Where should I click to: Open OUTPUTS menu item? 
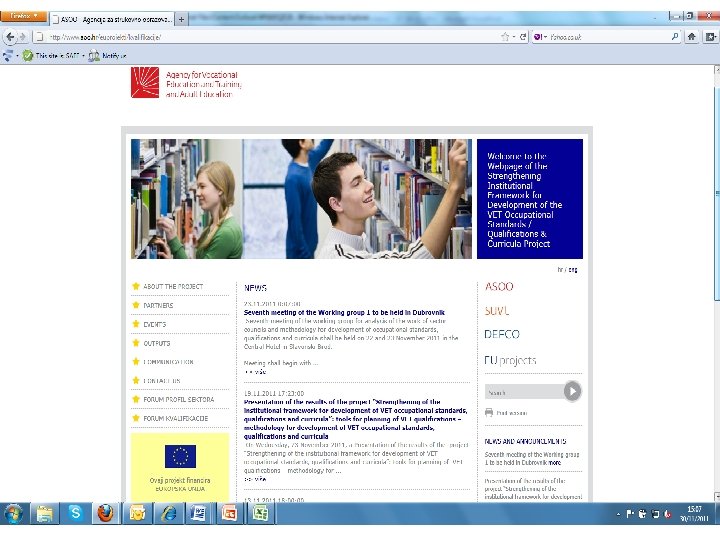[x=157, y=343]
